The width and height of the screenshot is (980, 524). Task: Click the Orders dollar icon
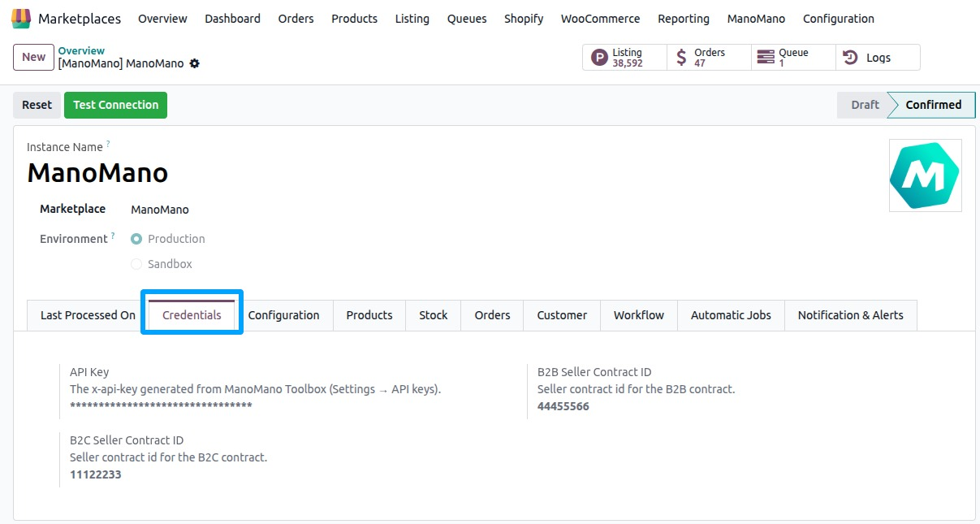coord(681,58)
